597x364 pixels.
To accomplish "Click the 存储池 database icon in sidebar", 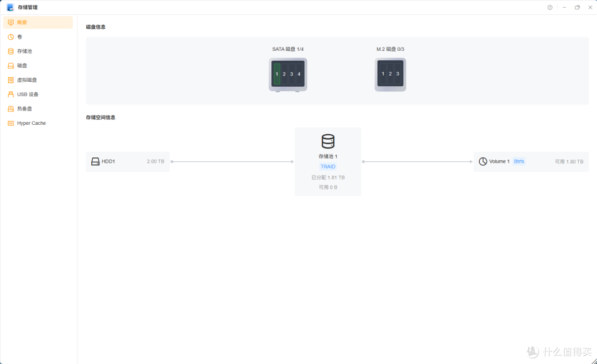I will click(x=11, y=51).
